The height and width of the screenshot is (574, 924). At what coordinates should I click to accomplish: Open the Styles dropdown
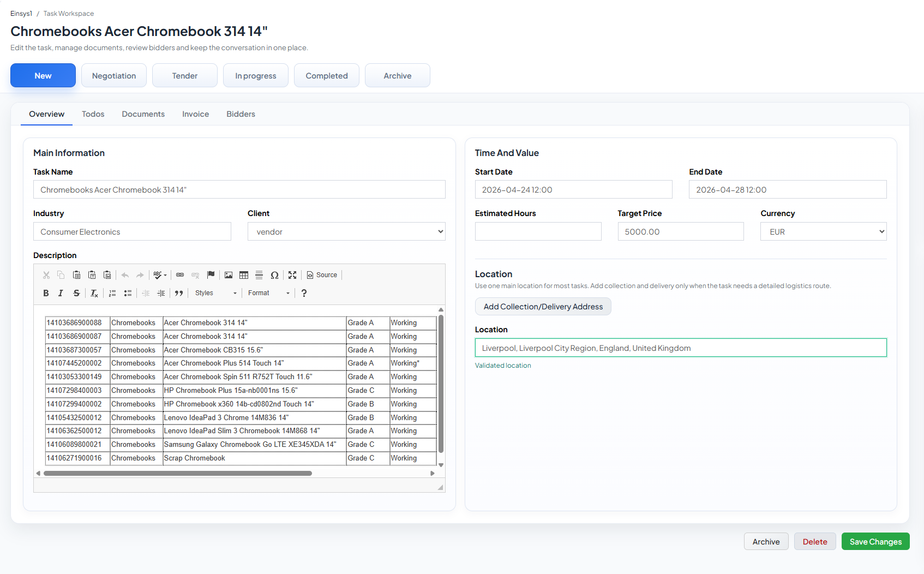click(x=215, y=293)
